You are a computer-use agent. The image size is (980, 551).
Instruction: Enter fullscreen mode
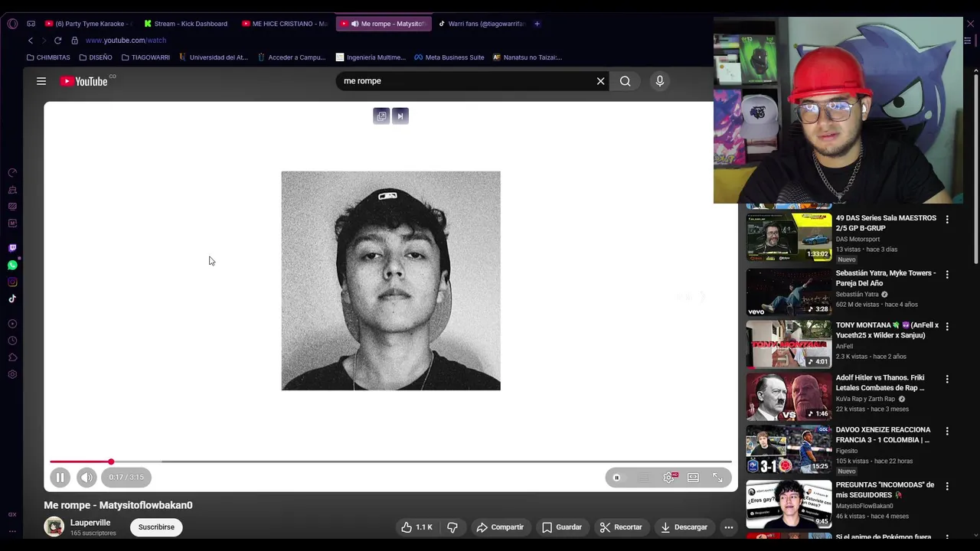point(717,478)
